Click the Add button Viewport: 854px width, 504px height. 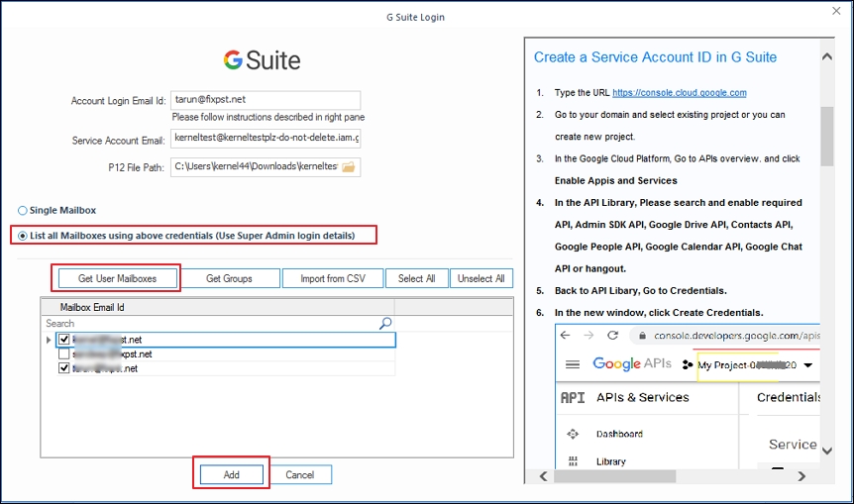(232, 474)
